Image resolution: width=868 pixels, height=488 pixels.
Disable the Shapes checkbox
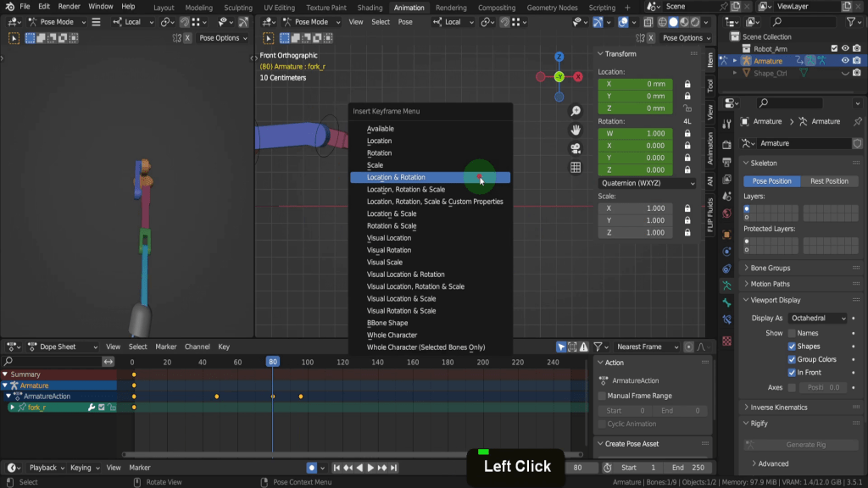click(x=793, y=347)
